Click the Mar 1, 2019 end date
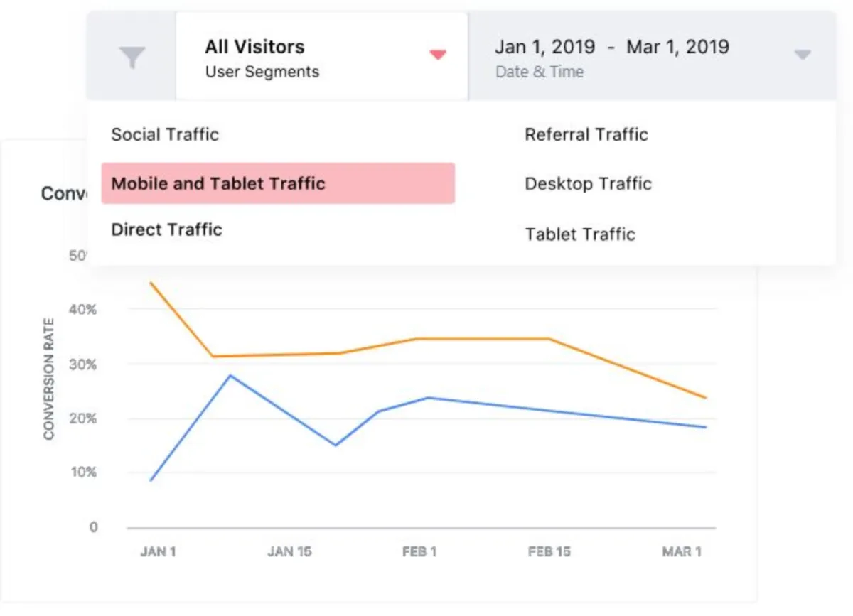This screenshot has width=853, height=616. tap(677, 47)
